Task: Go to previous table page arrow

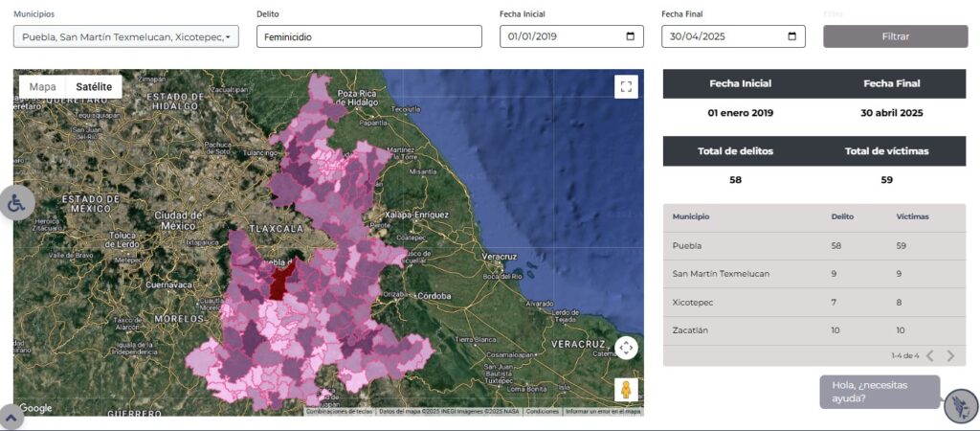Action: 929,356
